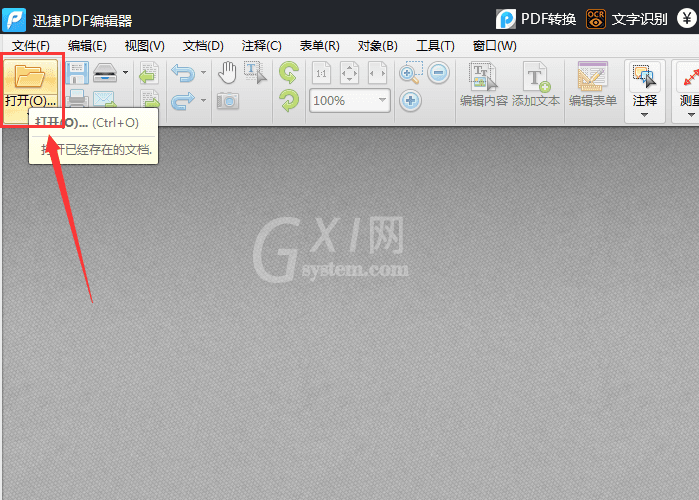This screenshot has width=699, height=500.
Task: Click the undo blue arrow icon
Action: pyautogui.click(x=183, y=73)
